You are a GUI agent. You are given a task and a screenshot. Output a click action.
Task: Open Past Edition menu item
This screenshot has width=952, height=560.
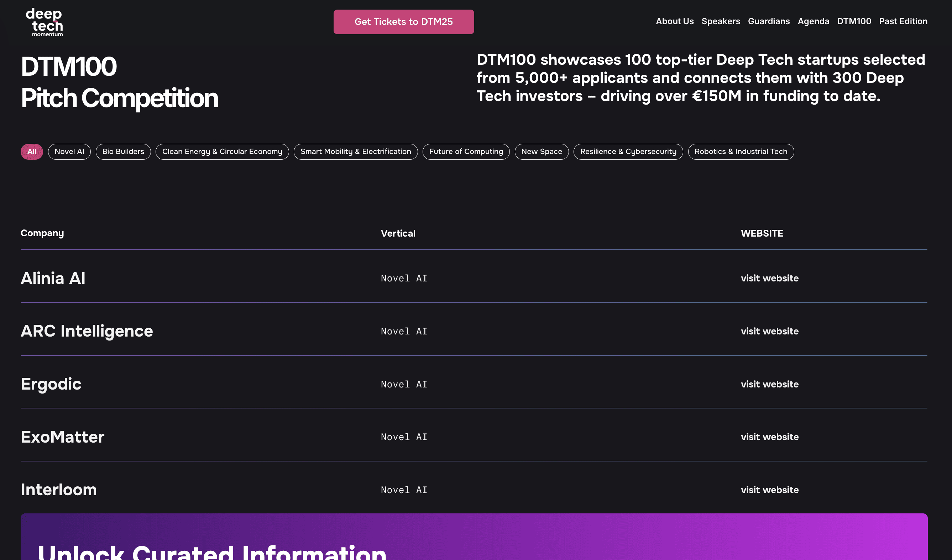point(903,21)
